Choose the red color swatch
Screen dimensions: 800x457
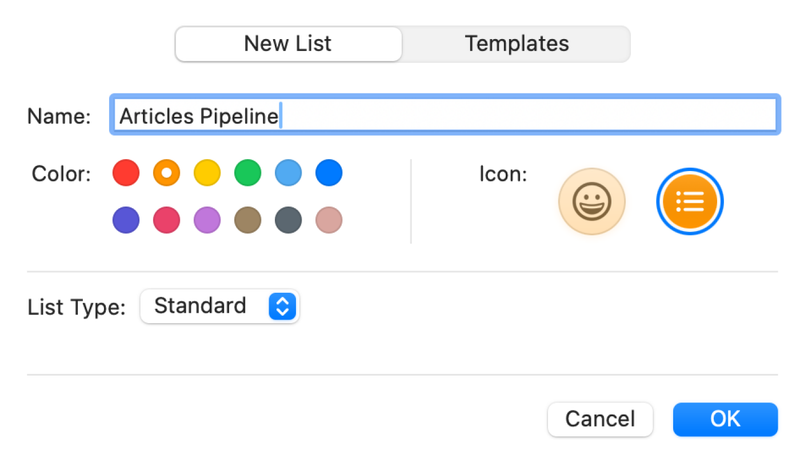126,173
